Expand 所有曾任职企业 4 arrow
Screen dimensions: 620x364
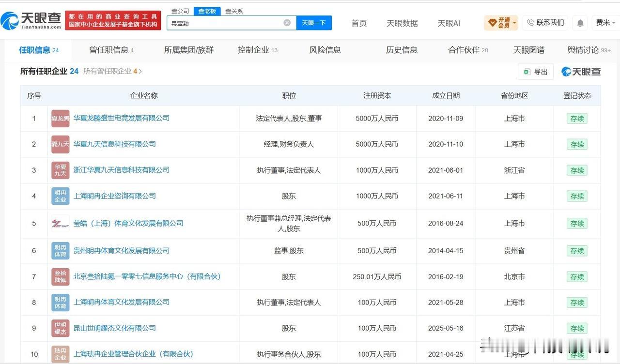140,71
